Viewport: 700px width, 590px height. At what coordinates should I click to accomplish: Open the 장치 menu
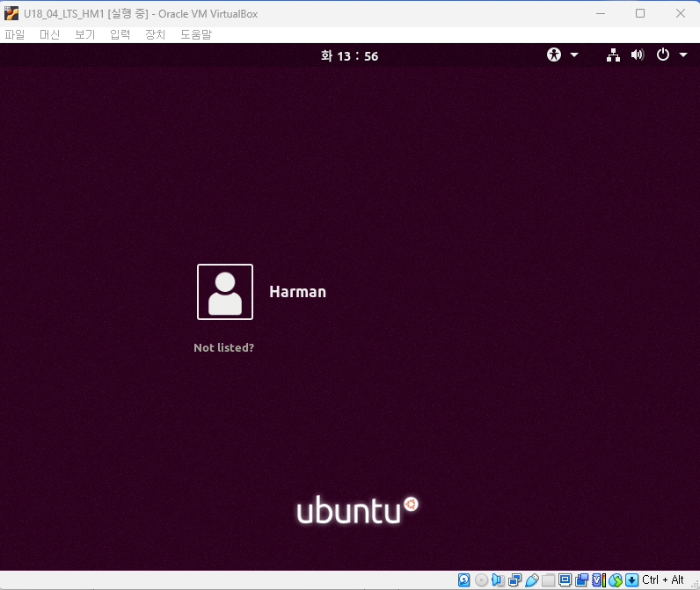point(156,35)
